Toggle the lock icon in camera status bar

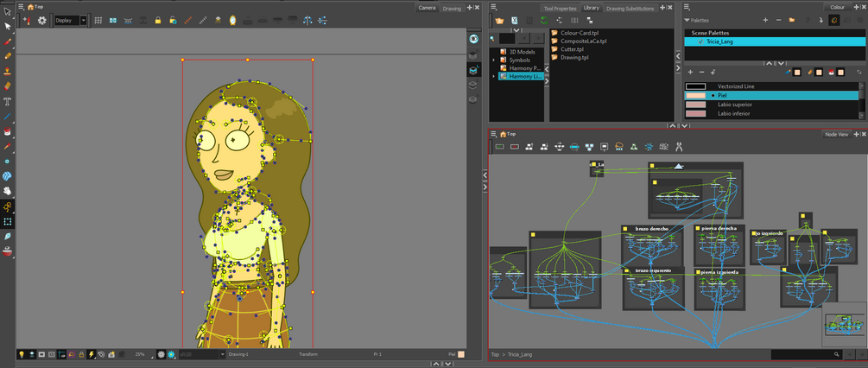coord(81,354)
